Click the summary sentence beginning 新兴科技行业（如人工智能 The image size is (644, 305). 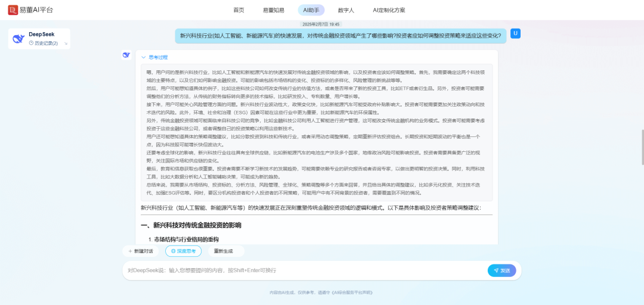(x=311, y=208)
